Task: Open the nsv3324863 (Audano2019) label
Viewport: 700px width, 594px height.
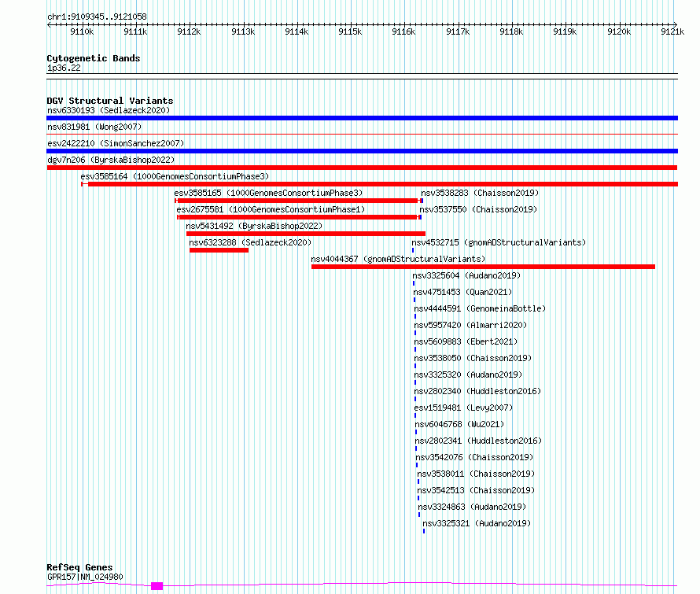Action: click(x=472, y=507)
